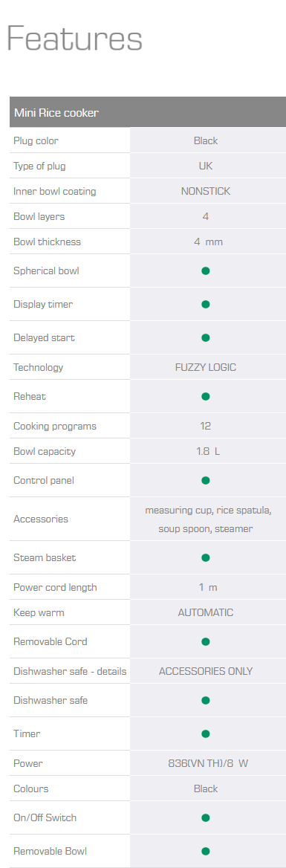Image resolution: width=286 pixels, height=868 pixels.
Task: Select the Steam basket green indicator
Action: [206, 557]
